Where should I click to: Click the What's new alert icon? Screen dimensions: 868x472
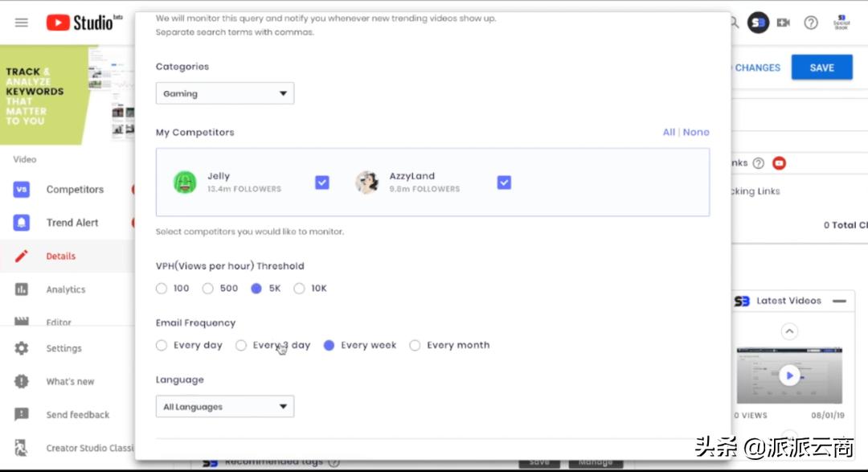click(21, 382)
